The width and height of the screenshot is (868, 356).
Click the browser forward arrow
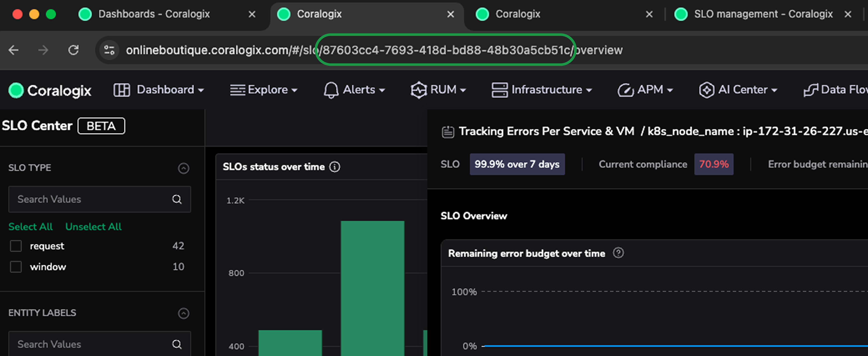point(43,50)
